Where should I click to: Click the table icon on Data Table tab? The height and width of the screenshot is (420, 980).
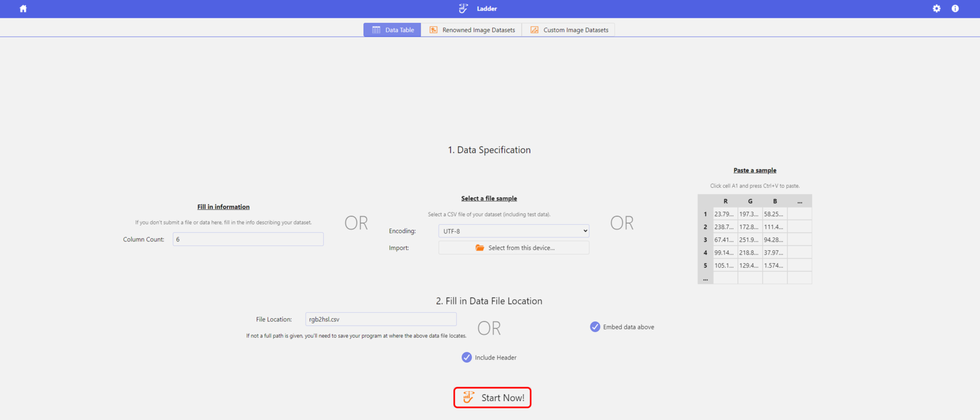tap(376, 30)
